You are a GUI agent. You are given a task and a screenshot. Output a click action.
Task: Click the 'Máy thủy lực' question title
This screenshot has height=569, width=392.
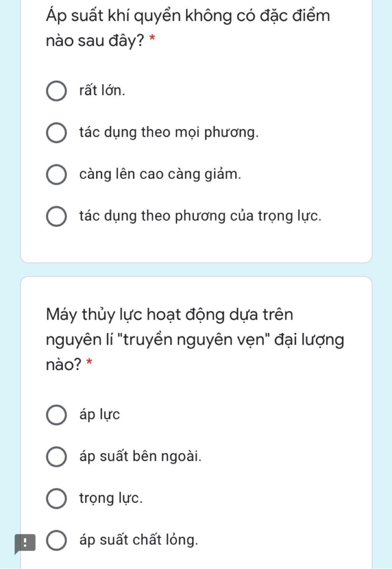coord(195,339)
